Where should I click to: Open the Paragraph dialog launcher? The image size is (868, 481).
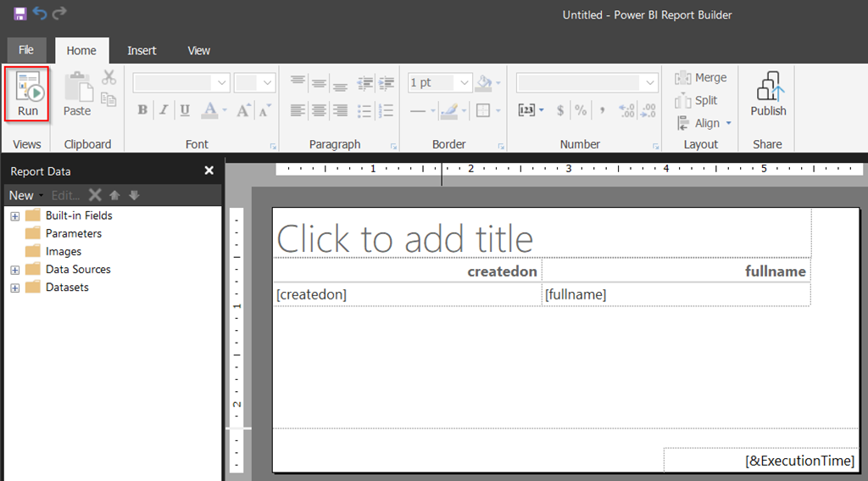pyautogui.click(x=393, y=146)
